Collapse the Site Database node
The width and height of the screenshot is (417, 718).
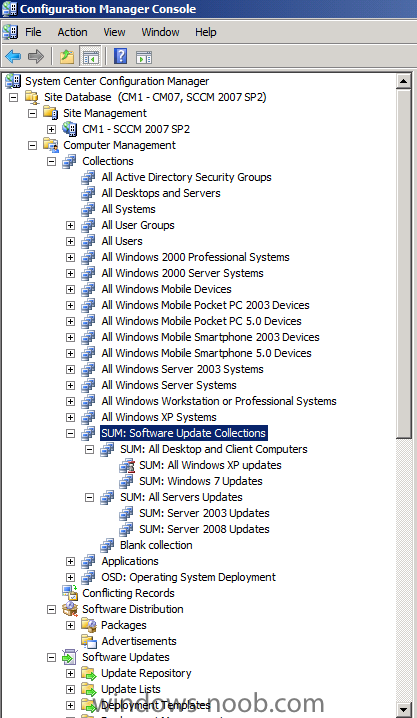13,97
